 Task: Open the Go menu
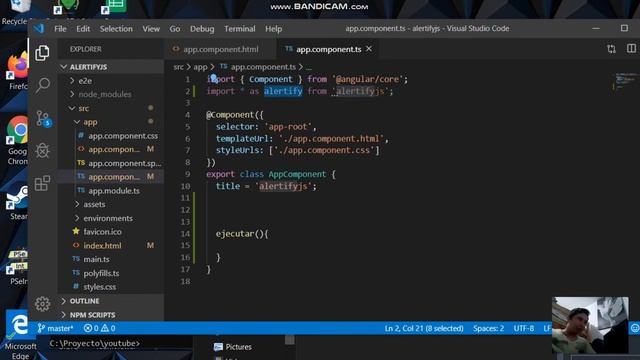[x=175, y=29]
